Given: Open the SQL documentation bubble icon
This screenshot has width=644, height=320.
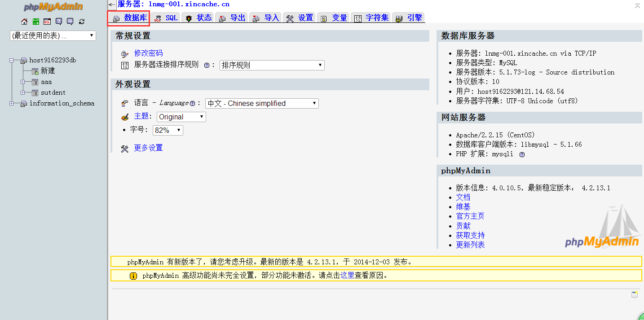Looking at the screenshot, I should (x=70, y=21).
